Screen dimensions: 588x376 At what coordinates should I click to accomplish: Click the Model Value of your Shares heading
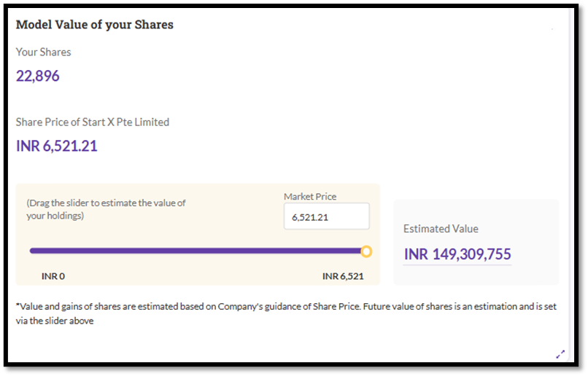click(x=95, y=25)
